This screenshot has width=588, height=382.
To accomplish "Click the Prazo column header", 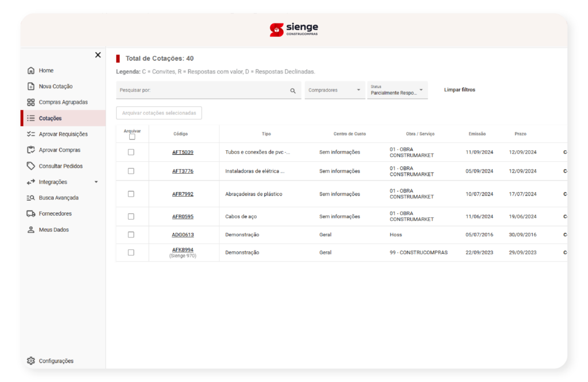I will coord(520,134).
